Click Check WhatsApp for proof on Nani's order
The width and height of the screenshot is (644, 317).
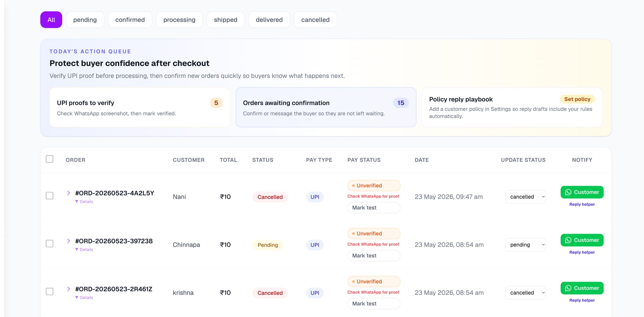click(x=373, y=196)
